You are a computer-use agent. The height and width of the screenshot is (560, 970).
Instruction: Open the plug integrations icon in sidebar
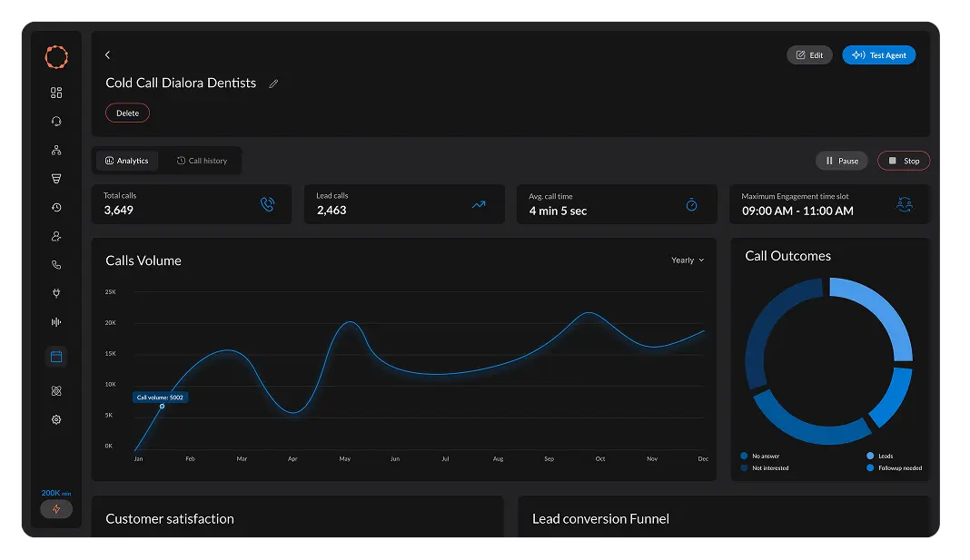56,294
